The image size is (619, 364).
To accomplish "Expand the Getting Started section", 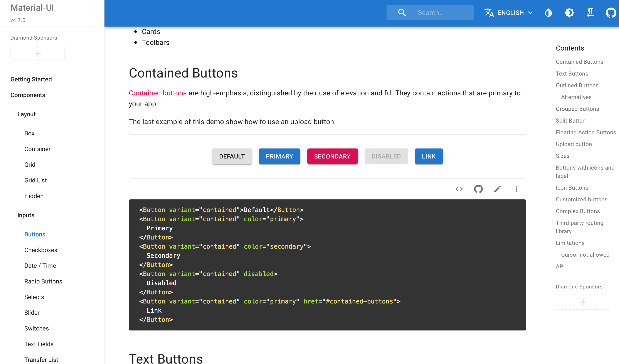I will [31, 79].
